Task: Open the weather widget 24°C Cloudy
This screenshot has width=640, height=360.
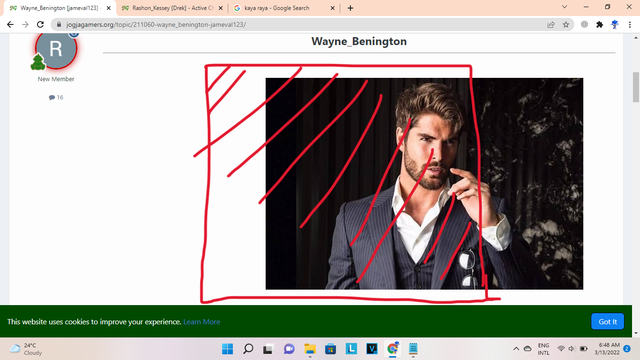Action: click(26, 349)
